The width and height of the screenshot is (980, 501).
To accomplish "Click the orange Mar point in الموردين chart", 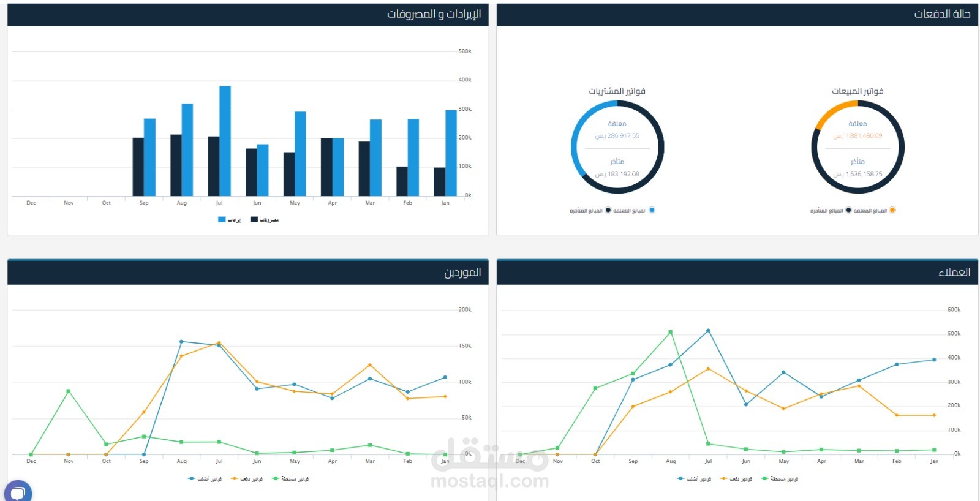I will [370, 365].
